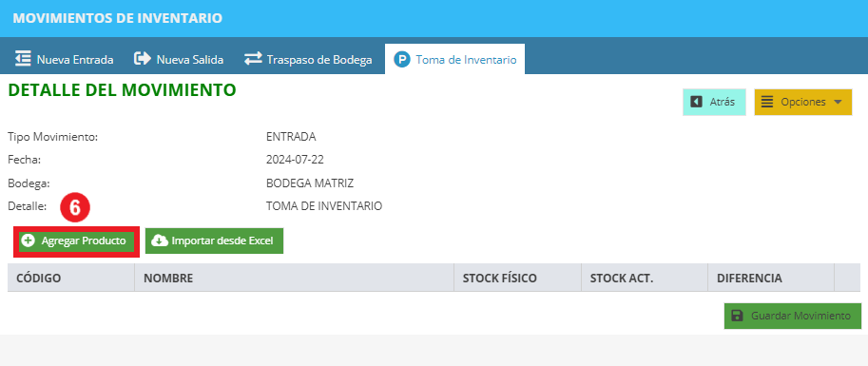Click the back arrow icon on Atrás
This screenshot has width=868, height=366.
(x=696, y=102)
